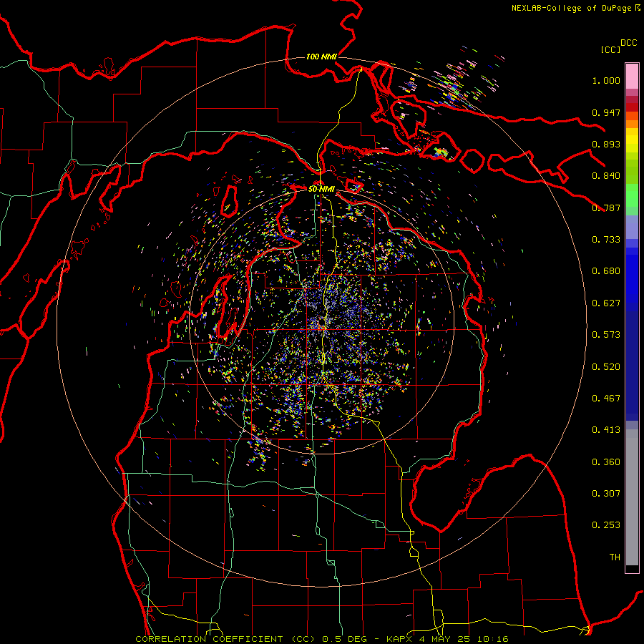Pick the large gray segment of the color scale
This screenshot has width=644, height=644.
[632, 501]
